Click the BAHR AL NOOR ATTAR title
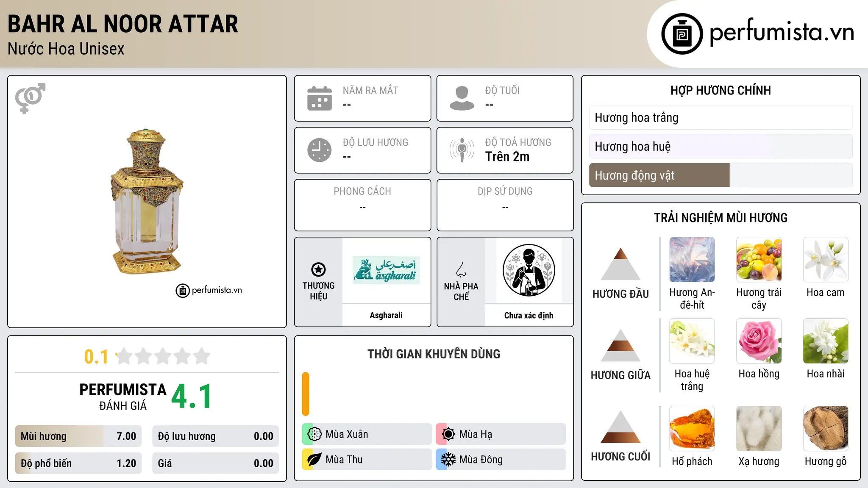 click(123, 24)
